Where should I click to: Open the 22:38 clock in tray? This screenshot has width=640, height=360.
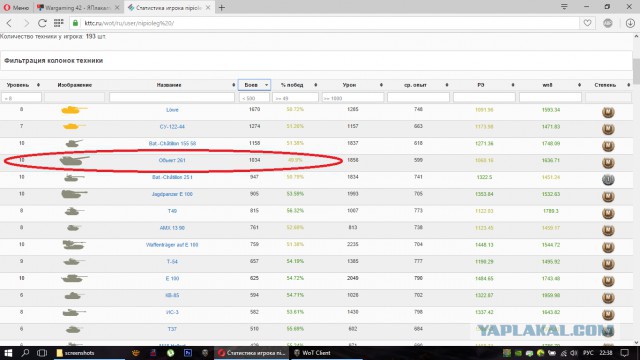click(606, 353)
